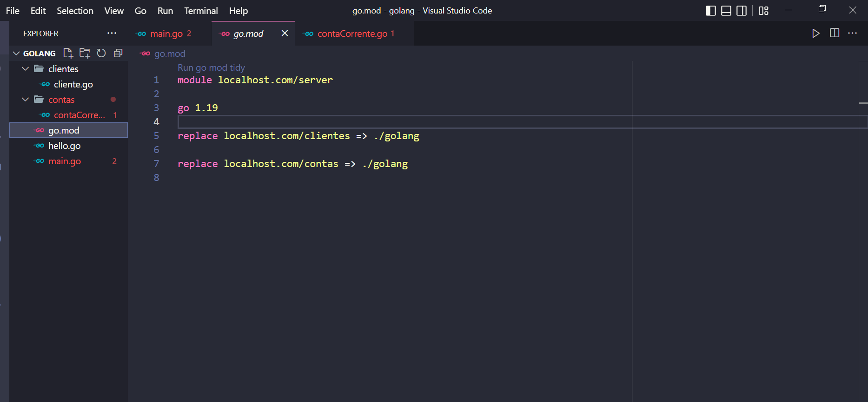Click the go version '1.19' text
Viewport: 868px width, 402px height.
coord(206,108)
